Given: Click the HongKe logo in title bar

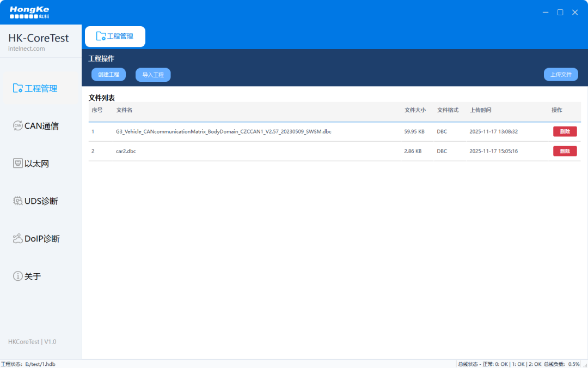Looking at the screenshot, I should point(29,13).
